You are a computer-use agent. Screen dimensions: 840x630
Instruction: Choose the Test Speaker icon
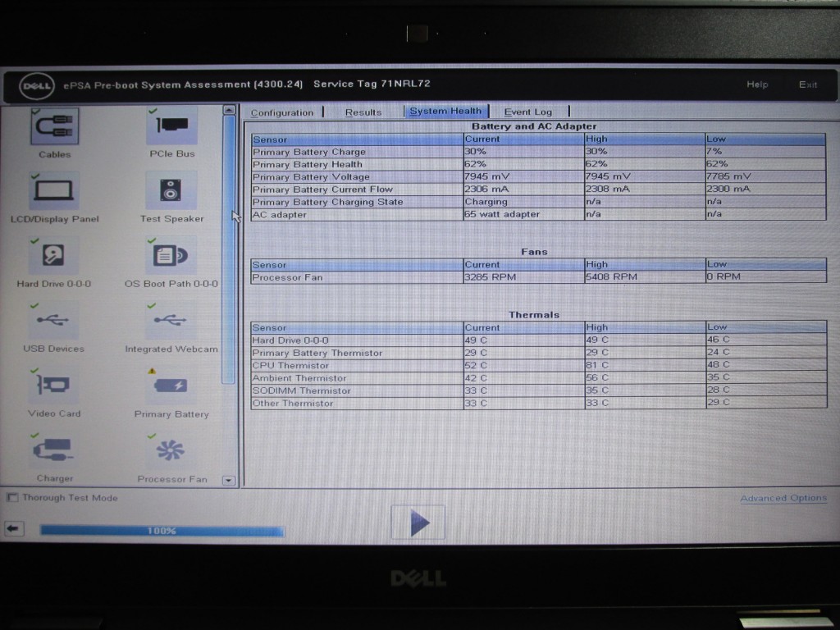point(171,190)
